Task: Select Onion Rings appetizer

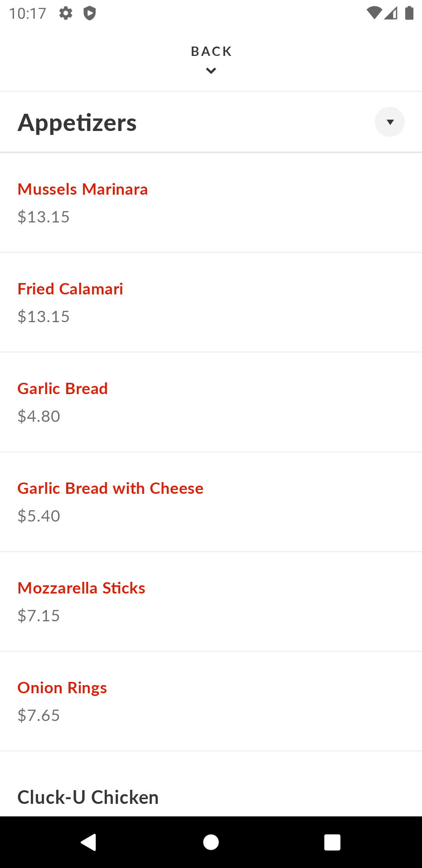Action: [62, 688]
